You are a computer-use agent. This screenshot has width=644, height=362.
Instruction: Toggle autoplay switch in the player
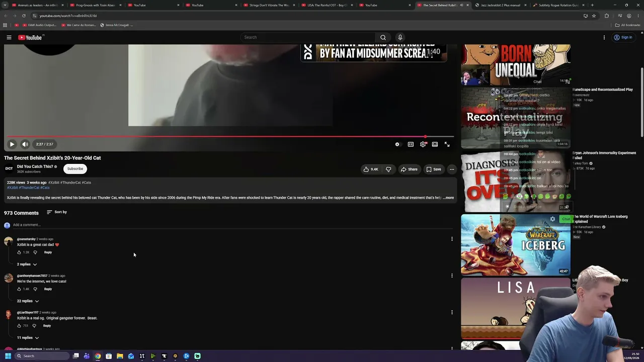coord(397,144)
